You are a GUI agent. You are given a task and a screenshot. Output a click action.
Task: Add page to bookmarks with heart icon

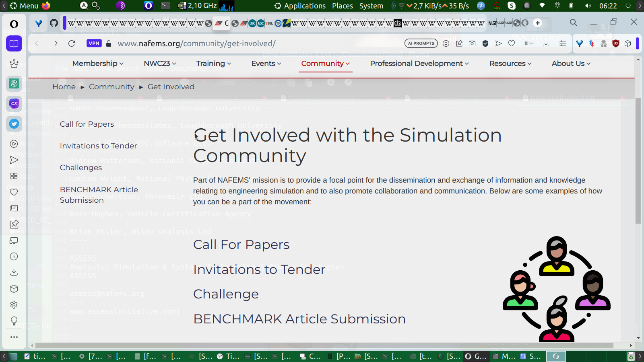(512, 43)
